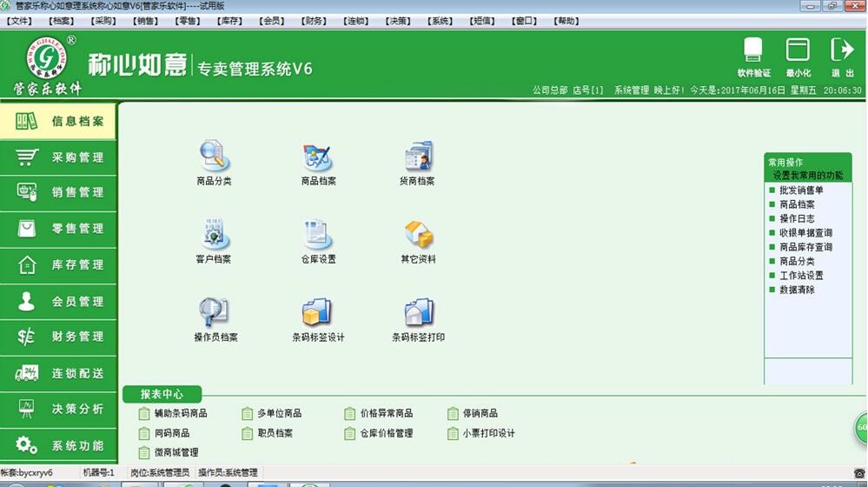
Task: Click the 操作员:系统管理 status entry
Action: [228, 472]
